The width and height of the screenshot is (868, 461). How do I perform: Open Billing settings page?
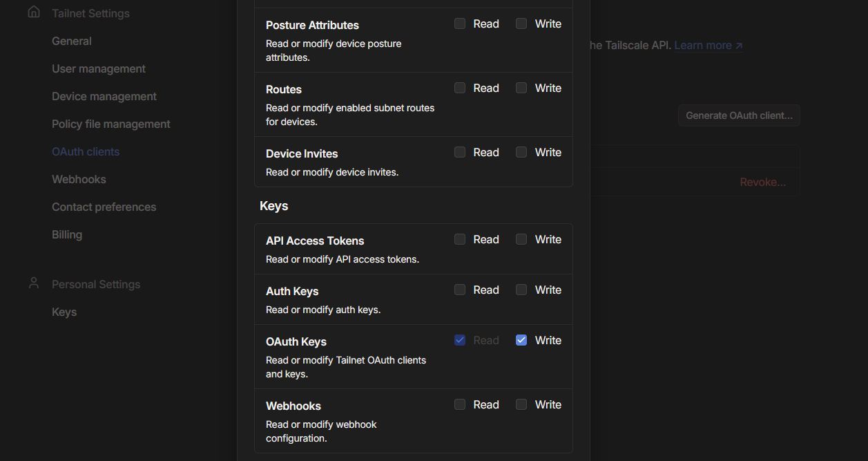coord(67,234)
